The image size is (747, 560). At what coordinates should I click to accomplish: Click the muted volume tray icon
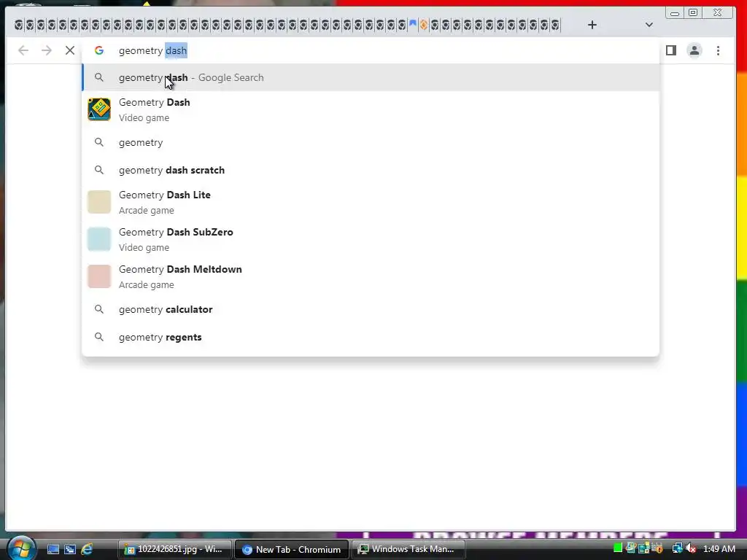[x=692, y=548]
